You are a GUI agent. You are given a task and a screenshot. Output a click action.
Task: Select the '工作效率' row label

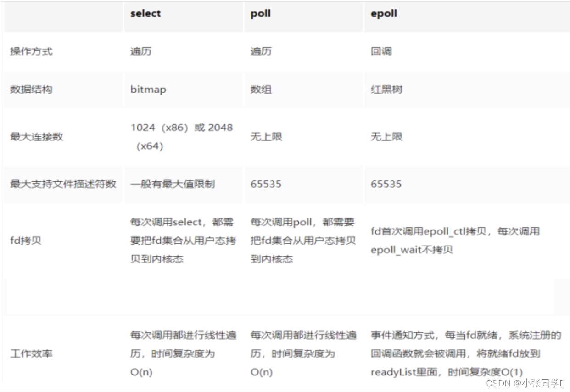tap(31, 354)
